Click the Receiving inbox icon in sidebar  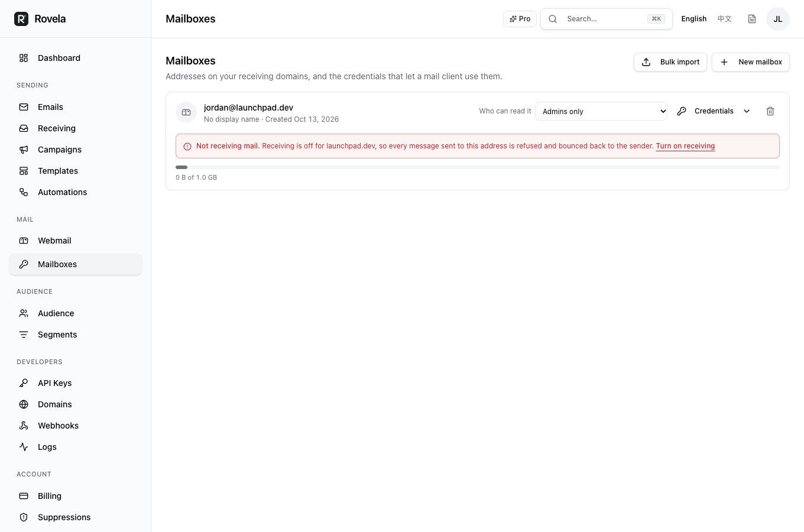24,128
